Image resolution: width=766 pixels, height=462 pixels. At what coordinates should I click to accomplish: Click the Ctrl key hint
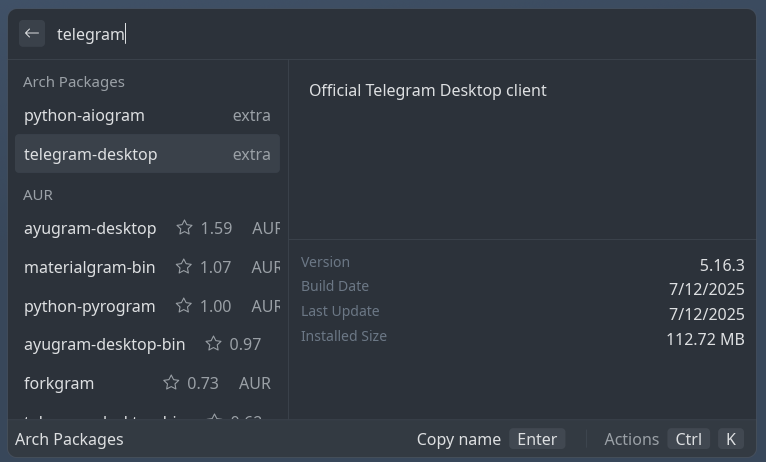pos(688,439)
